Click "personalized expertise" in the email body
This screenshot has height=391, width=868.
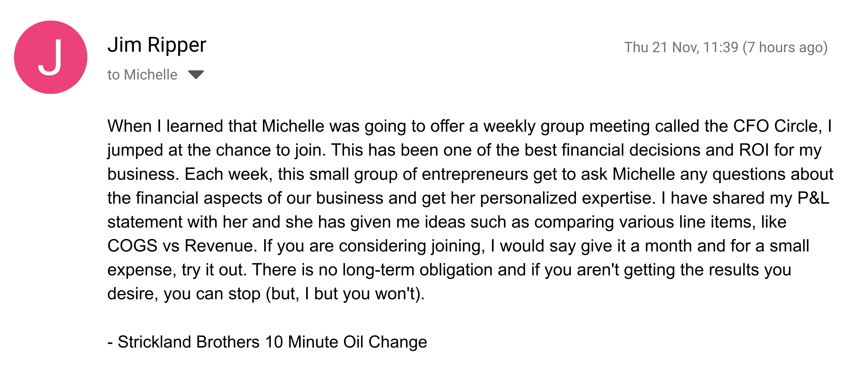tap(567, 198)
